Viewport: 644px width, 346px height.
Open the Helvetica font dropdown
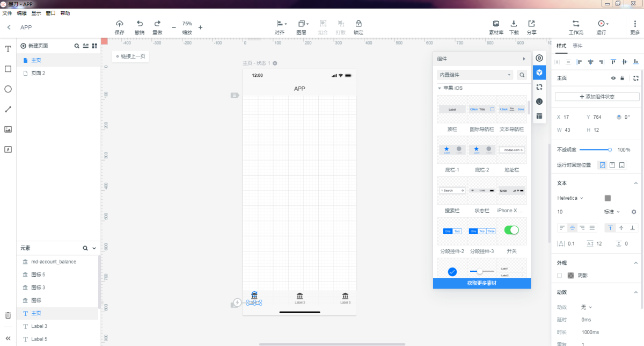click(x=570, y=198)
